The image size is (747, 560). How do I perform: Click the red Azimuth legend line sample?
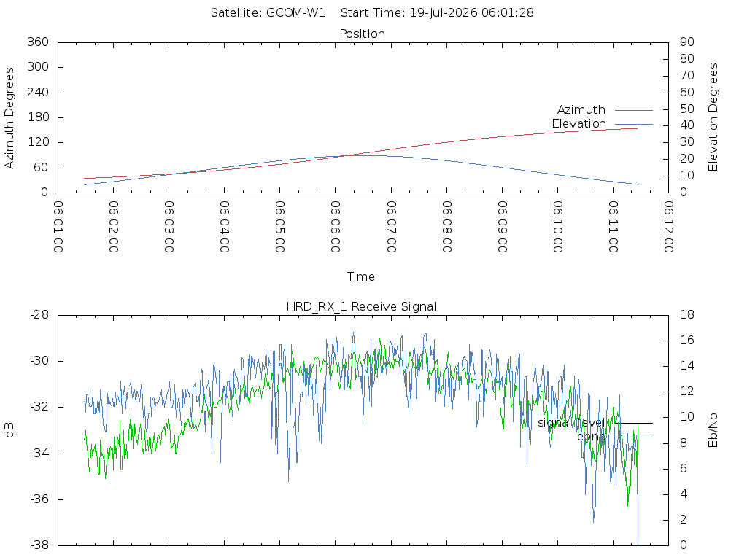[634, 111]
